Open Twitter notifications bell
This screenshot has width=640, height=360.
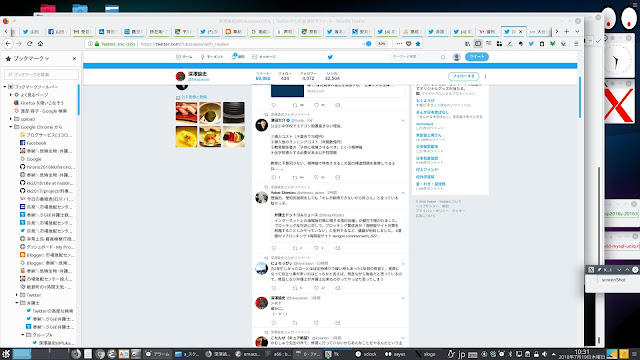238,57
